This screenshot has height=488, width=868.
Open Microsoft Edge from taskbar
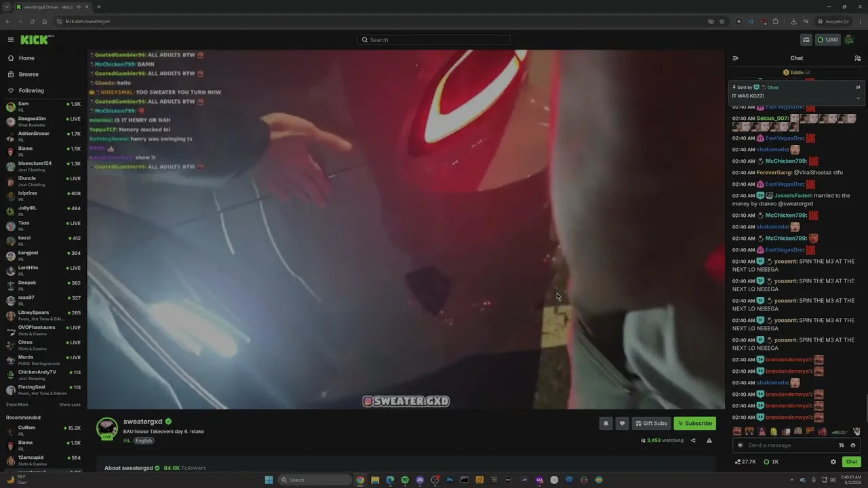pyautogui.click(x=390, y=480)
